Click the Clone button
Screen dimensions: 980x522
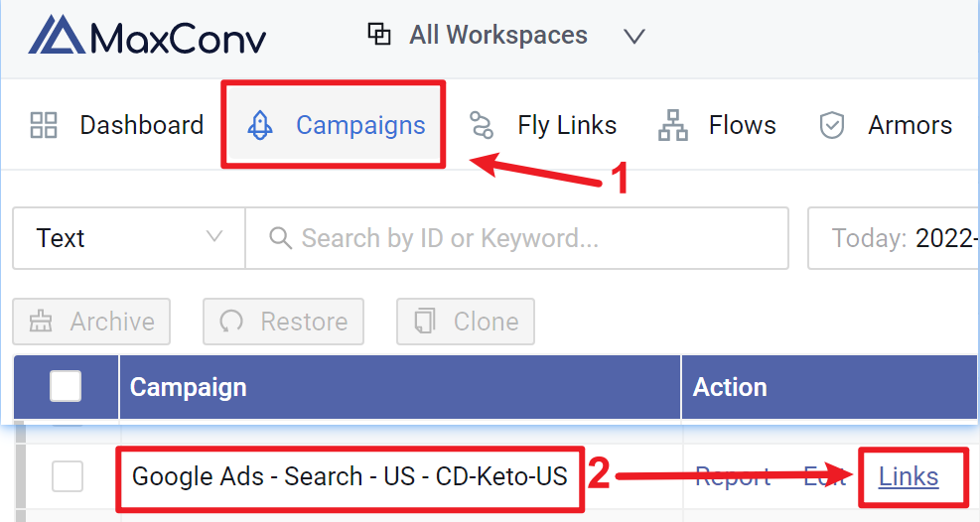pyautogui.click(x=466, y=322)
